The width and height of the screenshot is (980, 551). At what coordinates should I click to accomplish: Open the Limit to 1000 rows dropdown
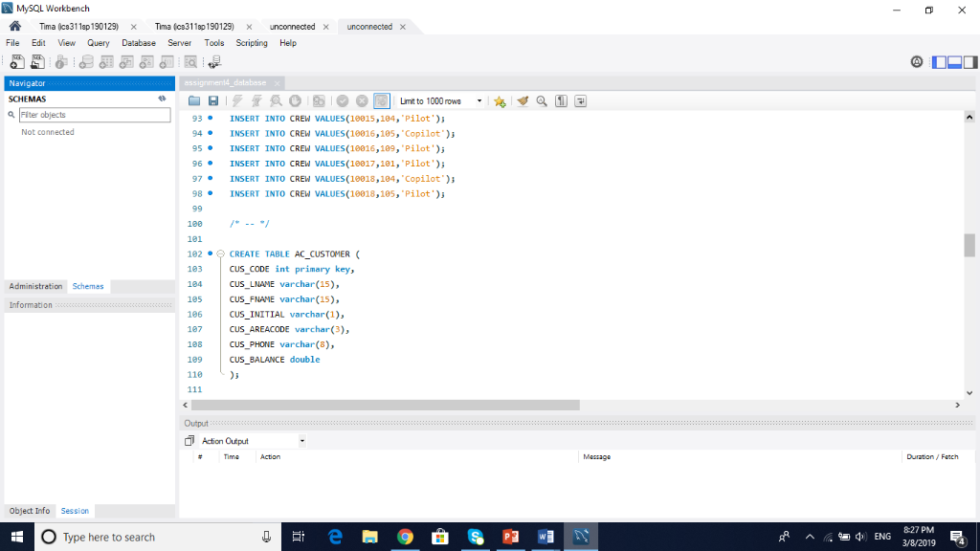point(479,100)
